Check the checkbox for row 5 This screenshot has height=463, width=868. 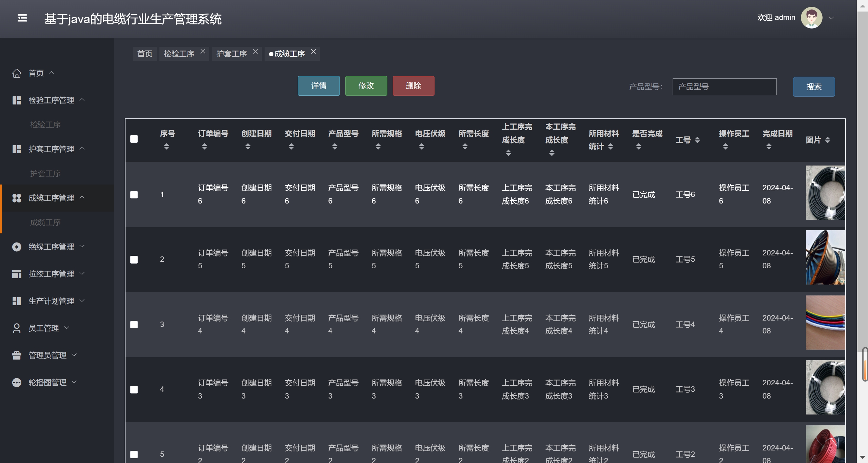134,455
